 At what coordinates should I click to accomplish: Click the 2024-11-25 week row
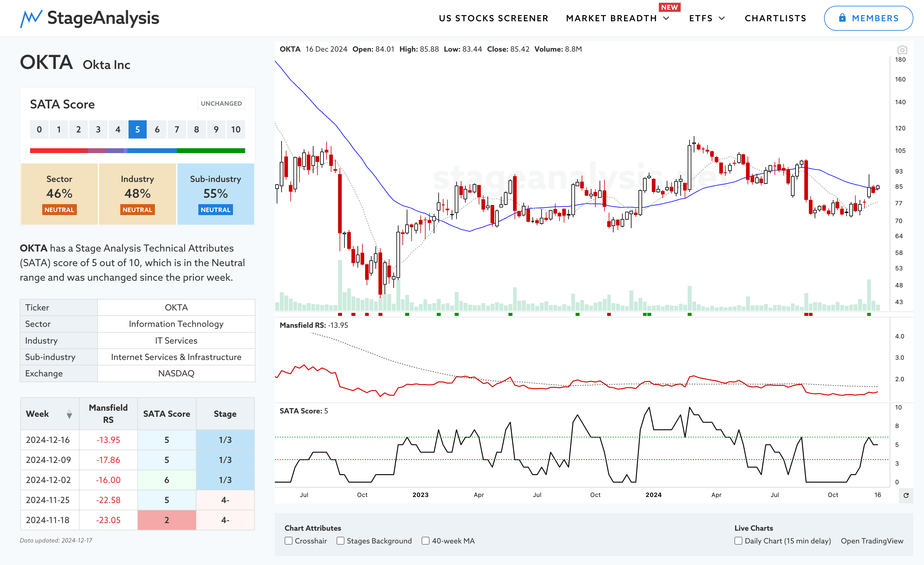[137, 500]
